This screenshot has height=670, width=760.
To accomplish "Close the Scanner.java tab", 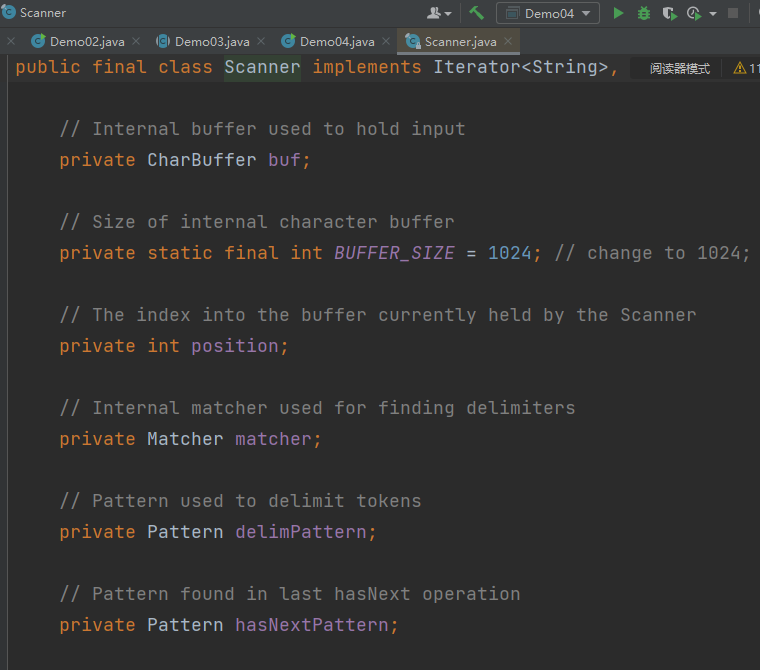I will [x=508, y=41].
